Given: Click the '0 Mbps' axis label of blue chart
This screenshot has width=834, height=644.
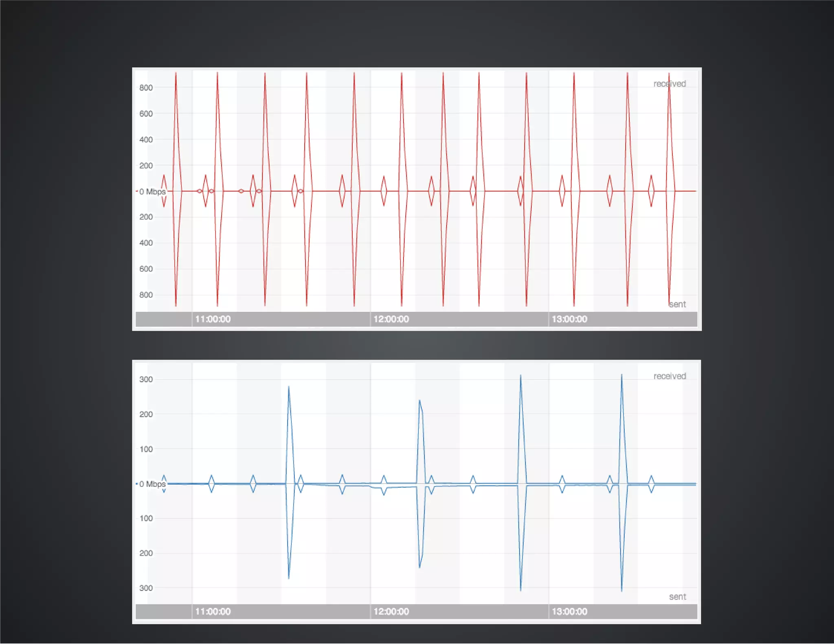Looking at the screenshot, I should pyautogui.click(x=152, y=484).
